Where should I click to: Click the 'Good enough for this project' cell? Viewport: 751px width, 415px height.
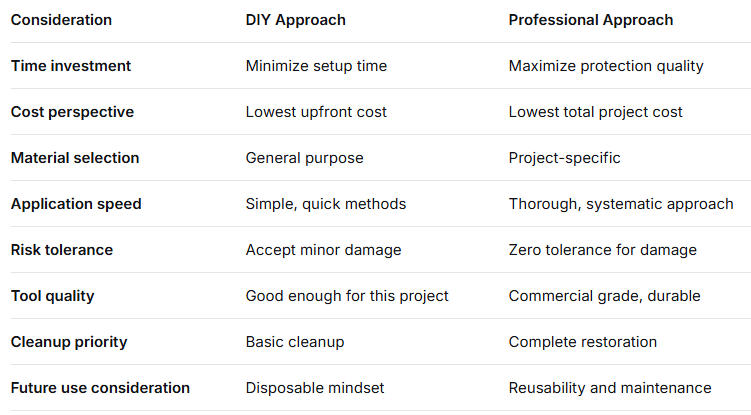(347, 296)
